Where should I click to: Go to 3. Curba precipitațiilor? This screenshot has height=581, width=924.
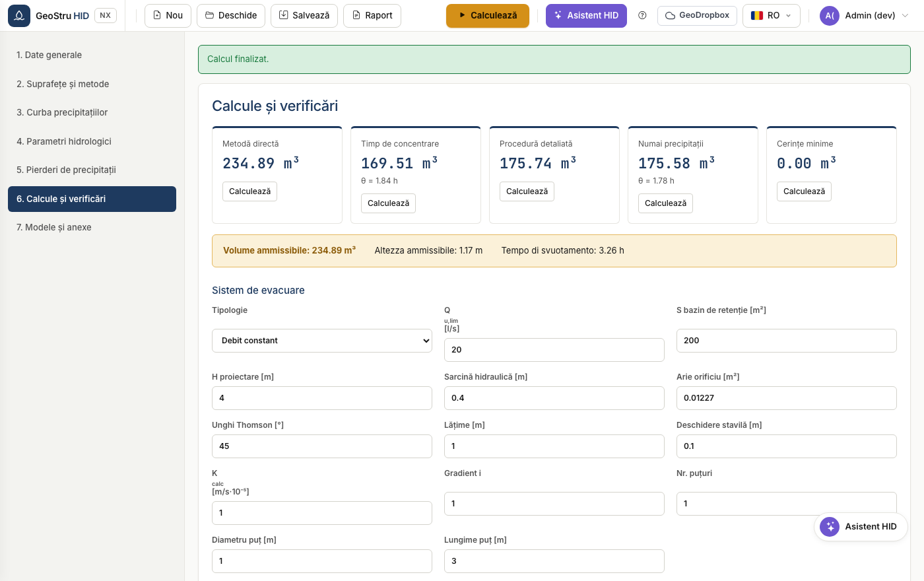click(92, 112)
